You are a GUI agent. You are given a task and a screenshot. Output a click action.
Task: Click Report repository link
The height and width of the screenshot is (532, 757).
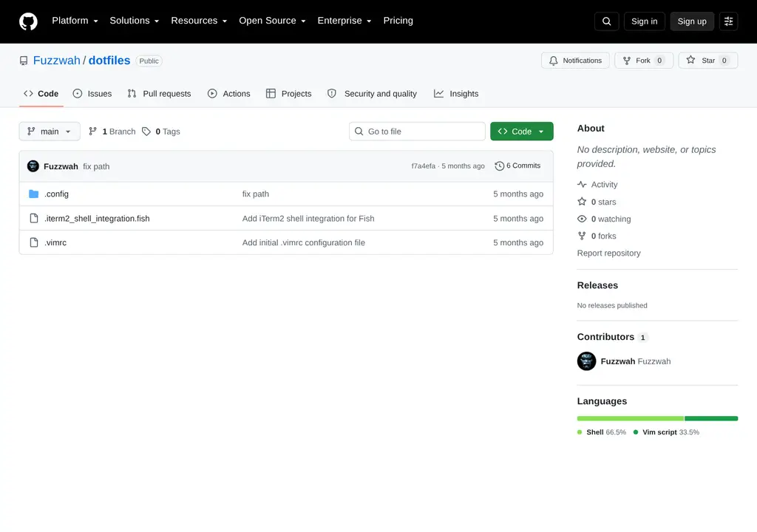pos(608,253)
